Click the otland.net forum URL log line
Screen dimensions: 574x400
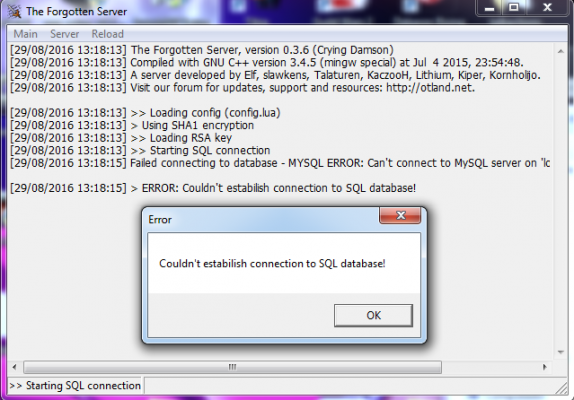click(x=242, y=87)
